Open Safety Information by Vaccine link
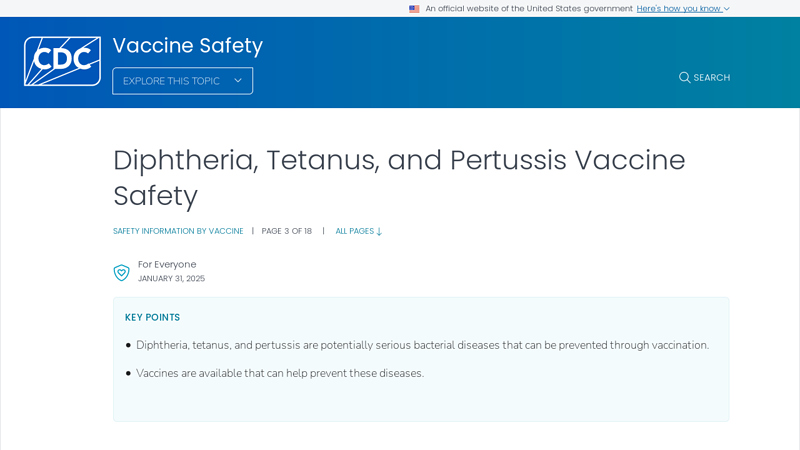Viewport: 800px width, 450px height. pos(178,231)
